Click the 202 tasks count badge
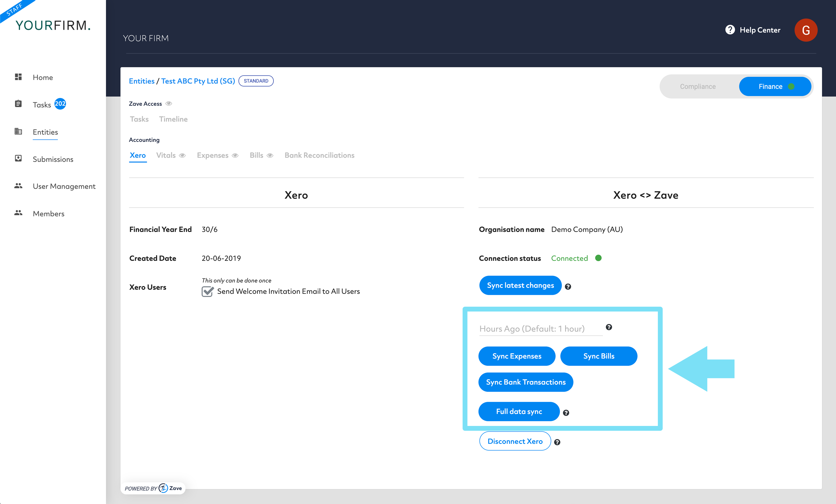Image resolution: width=836 pixels, height=504 pixels. (x=60, y=103)
